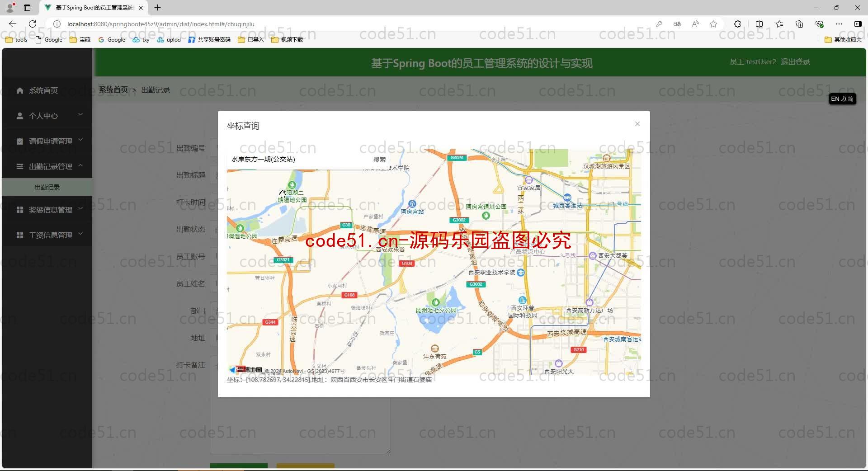Click the read aloud icon in address bar
Image resolution: width=868 pixels, height=471 pixels.
click(x=695, y=24)
